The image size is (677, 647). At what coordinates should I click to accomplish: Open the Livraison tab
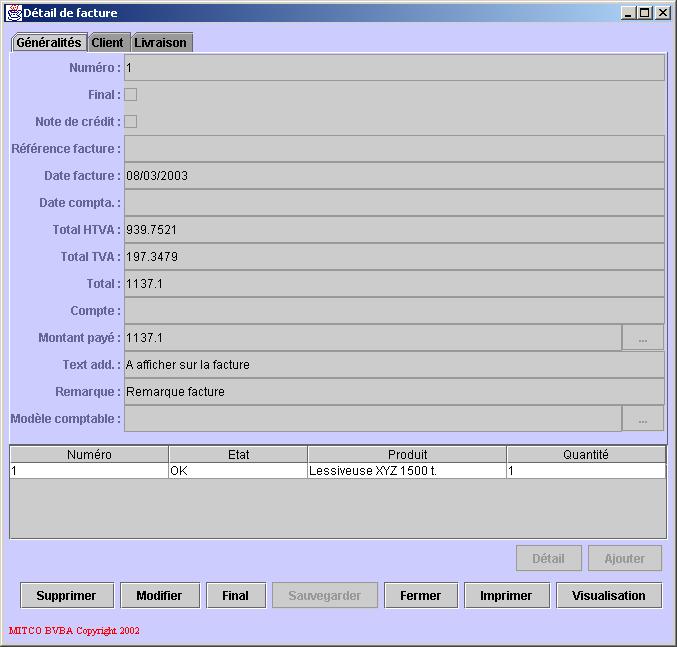tap(161, 42)
